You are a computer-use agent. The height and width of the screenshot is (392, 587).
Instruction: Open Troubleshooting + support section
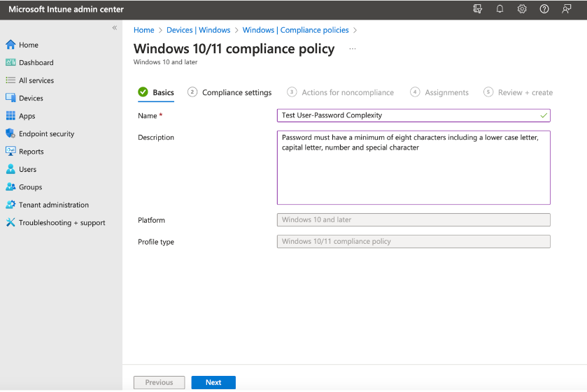62,223
